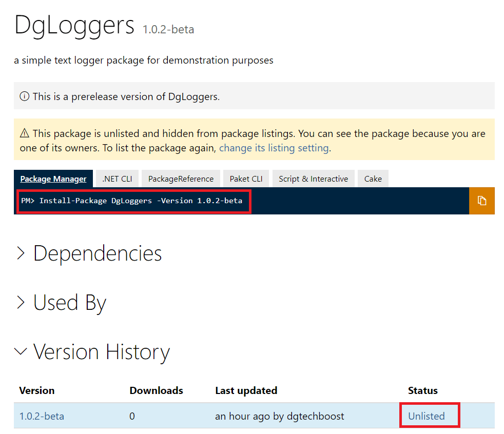Open the 'change its listing setting' link
The height and width of the screenshot is (434, 504).
coord(274,148)
